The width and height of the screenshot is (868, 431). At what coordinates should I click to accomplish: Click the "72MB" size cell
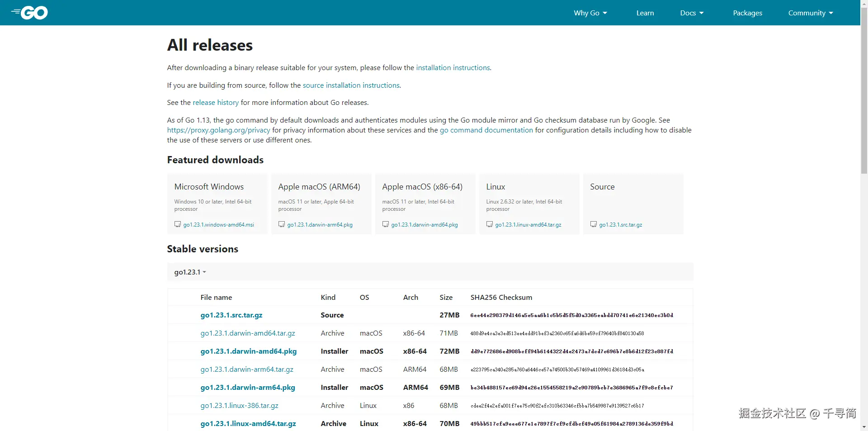[449, 351]
